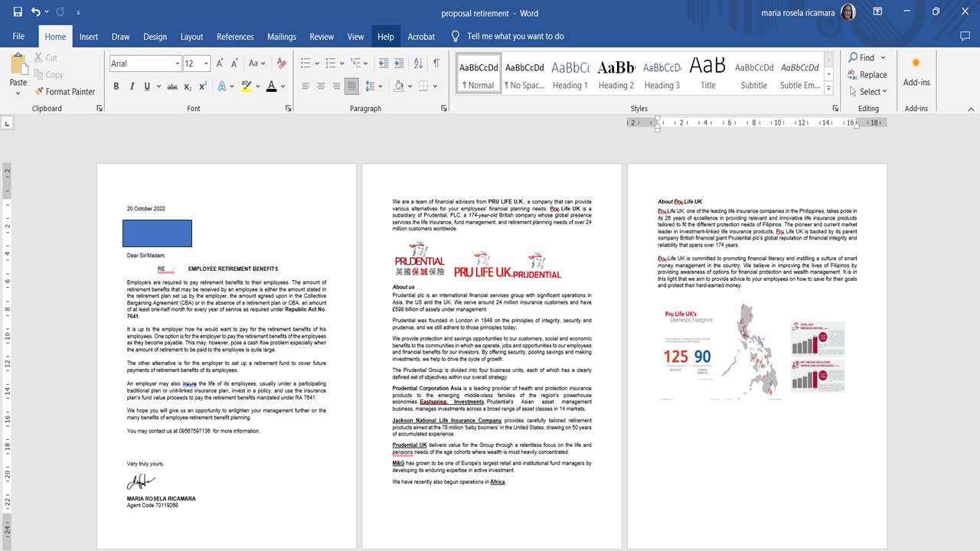
Task: Sort the selected paragraphs
Action: click(x=418, y=64)
